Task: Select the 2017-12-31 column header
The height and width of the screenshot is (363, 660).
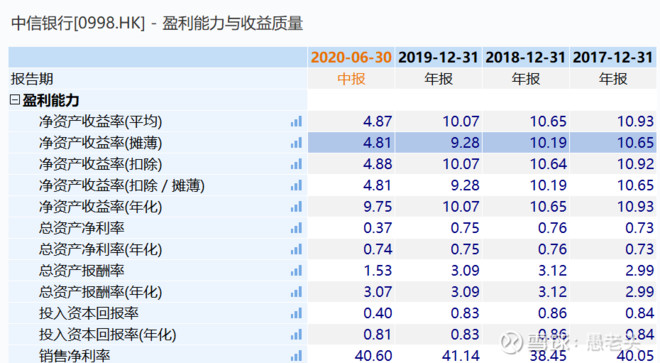Action: [x=613, y=57]
